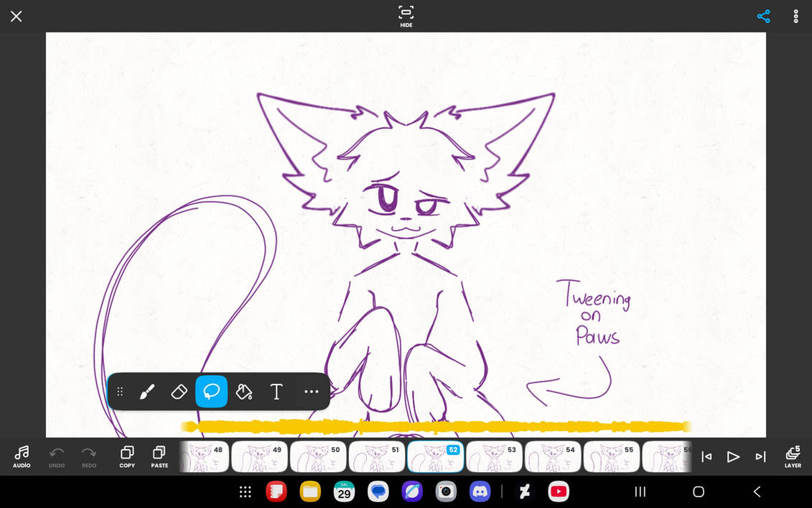Open the calendar app showing 29

tap(344, 491)
